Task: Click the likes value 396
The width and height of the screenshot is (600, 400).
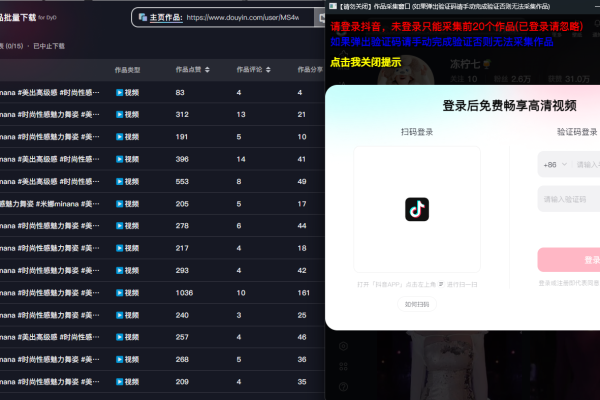Action: click(x=182, y=159)
